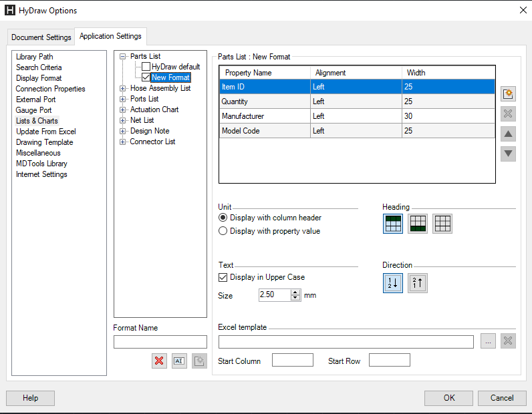Open Drawing Template settings
Image resolution: width=532 pixels, height=414 pixels.
[45, 142]
